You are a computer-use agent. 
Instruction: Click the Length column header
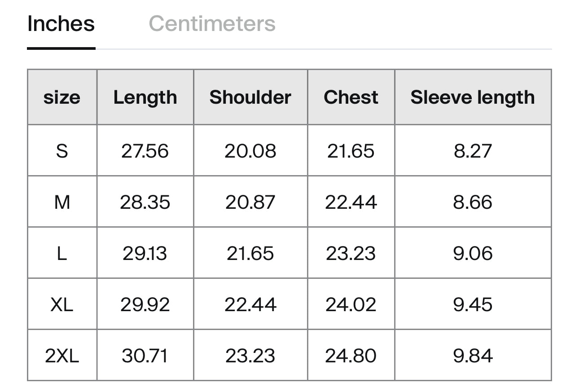click(x=145, y=97)
